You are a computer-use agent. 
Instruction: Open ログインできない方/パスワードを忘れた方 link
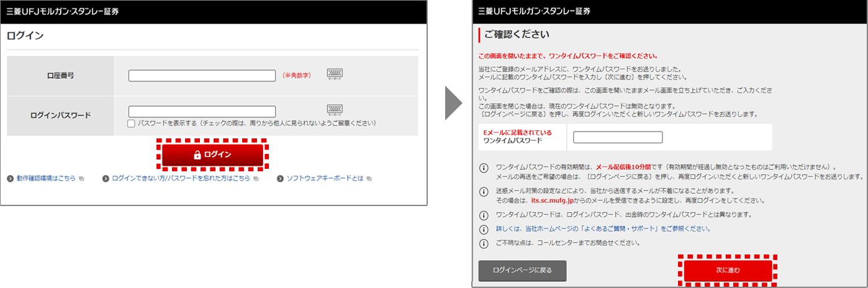[181, 178]
